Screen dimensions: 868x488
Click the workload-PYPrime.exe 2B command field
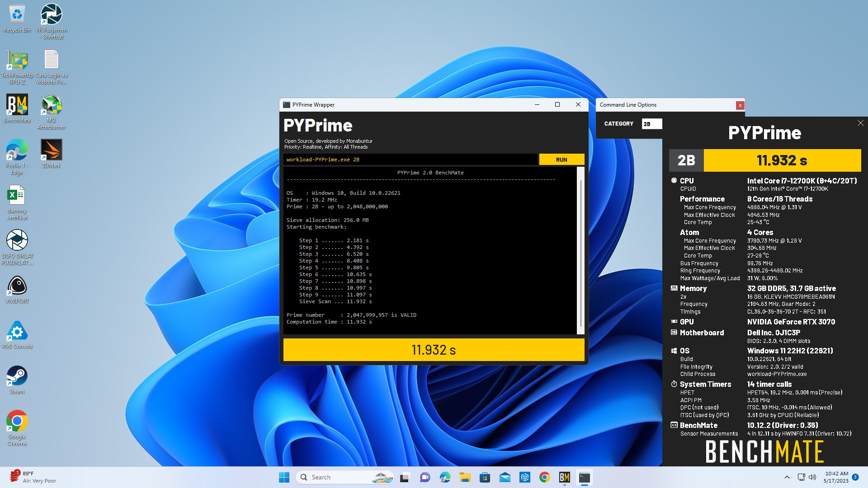click(410, 160)
